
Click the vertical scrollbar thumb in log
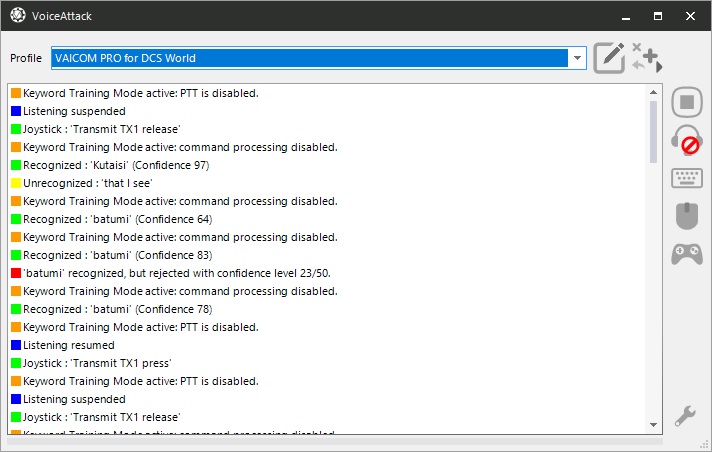653,132
